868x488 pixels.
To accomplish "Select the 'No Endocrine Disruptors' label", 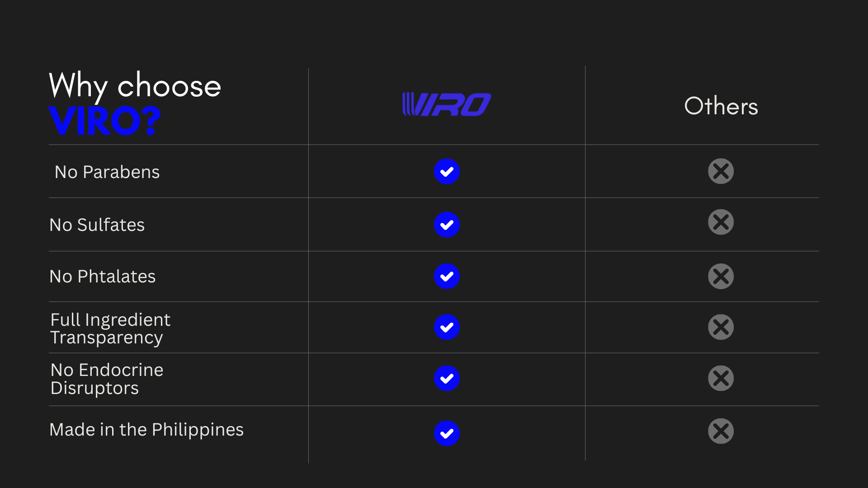I will [107, 379].
